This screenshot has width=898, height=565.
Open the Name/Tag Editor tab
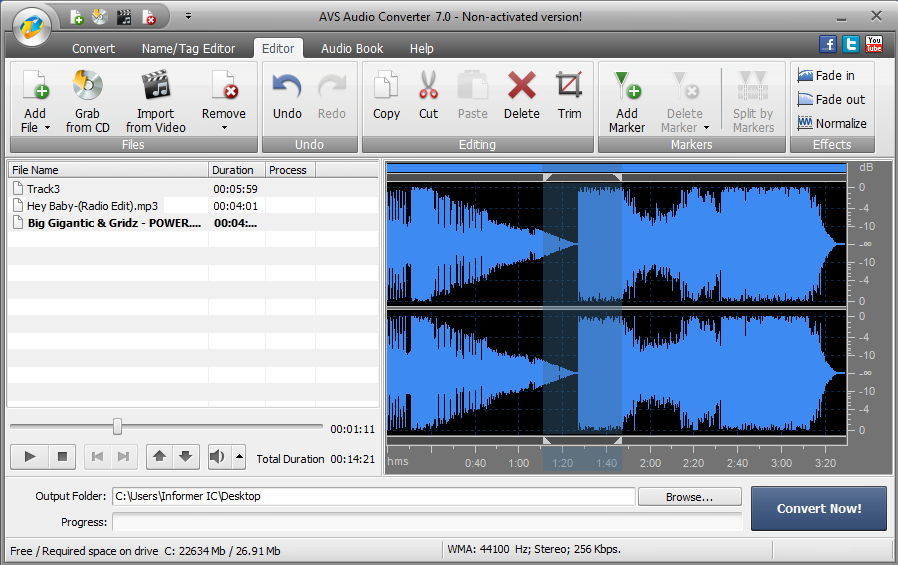tap(188, 49)
